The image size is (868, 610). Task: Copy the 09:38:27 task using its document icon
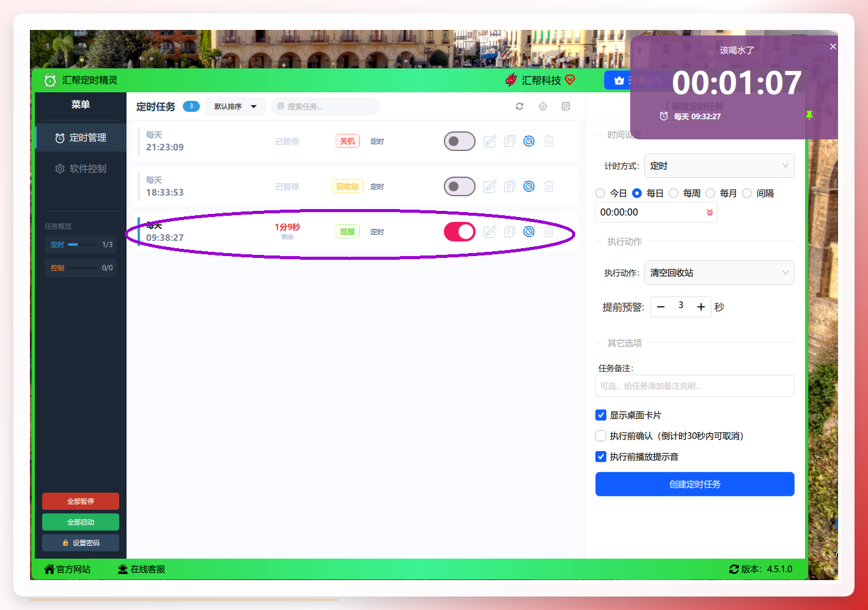point(509,232)
